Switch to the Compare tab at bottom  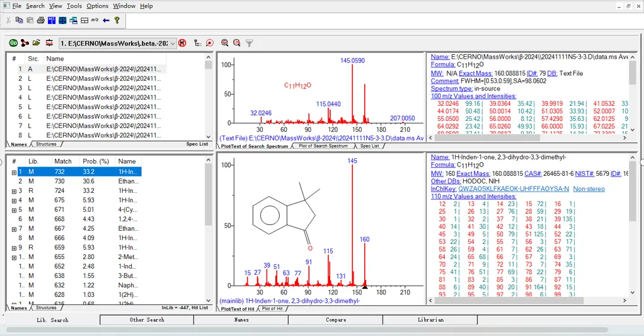(335, 320)
